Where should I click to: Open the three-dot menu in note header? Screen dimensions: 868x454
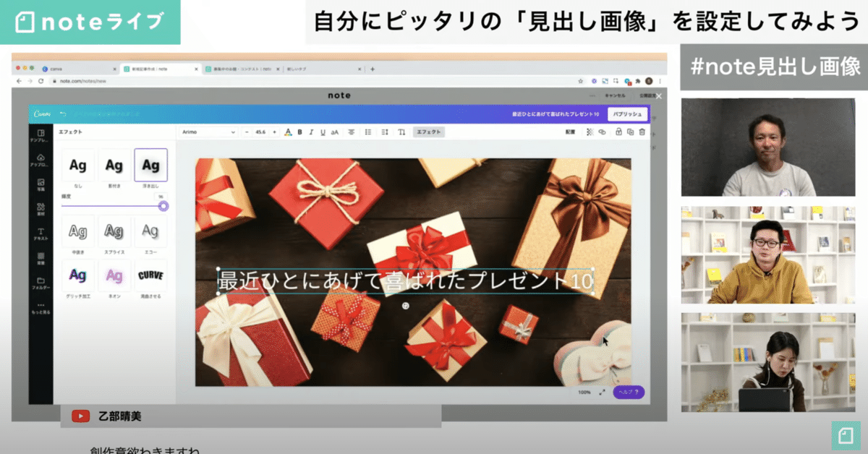point(593,95)
